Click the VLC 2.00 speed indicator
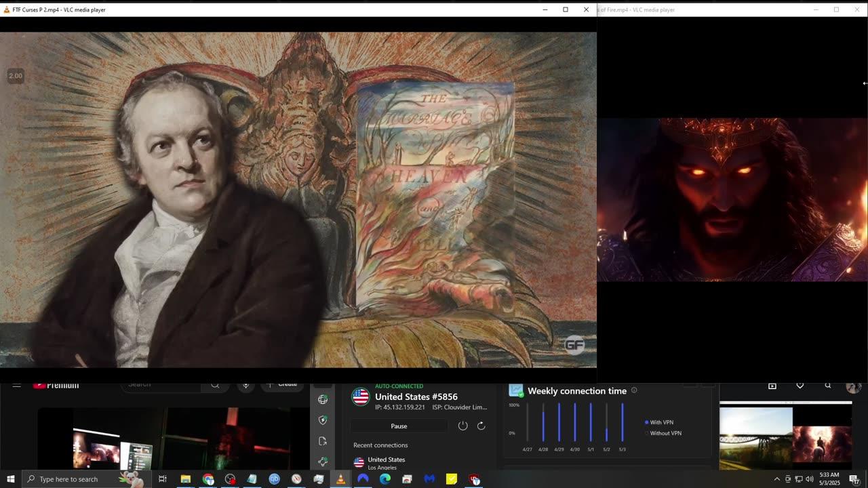Viewport: 868px width, 488px height. pyautogui.click(x=15, y=76)
